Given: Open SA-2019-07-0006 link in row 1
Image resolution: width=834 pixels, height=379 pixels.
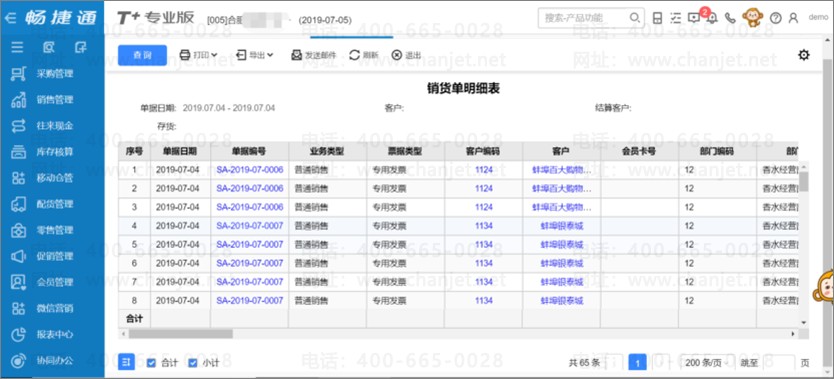Looking at the screenshot, I should click(249, 170).
